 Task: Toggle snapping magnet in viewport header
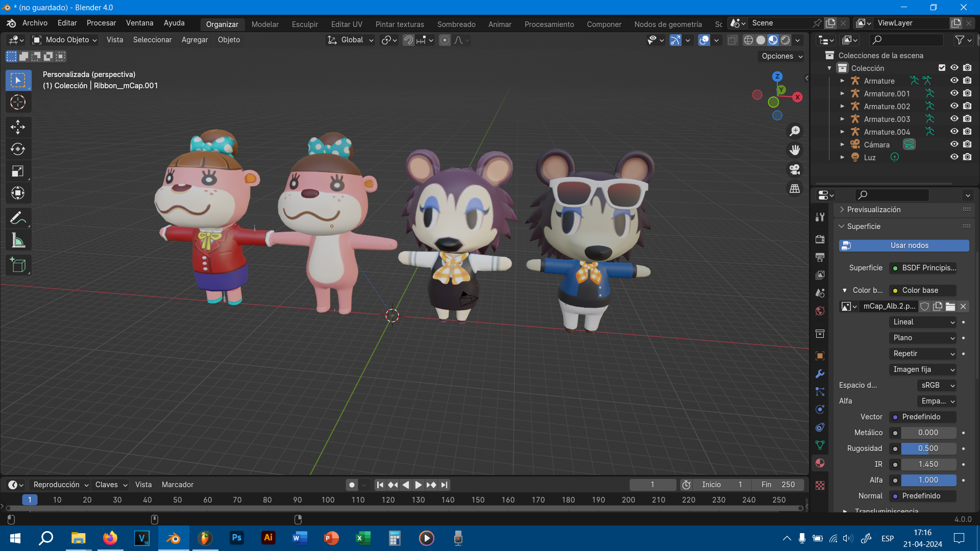tap(408, 40)
